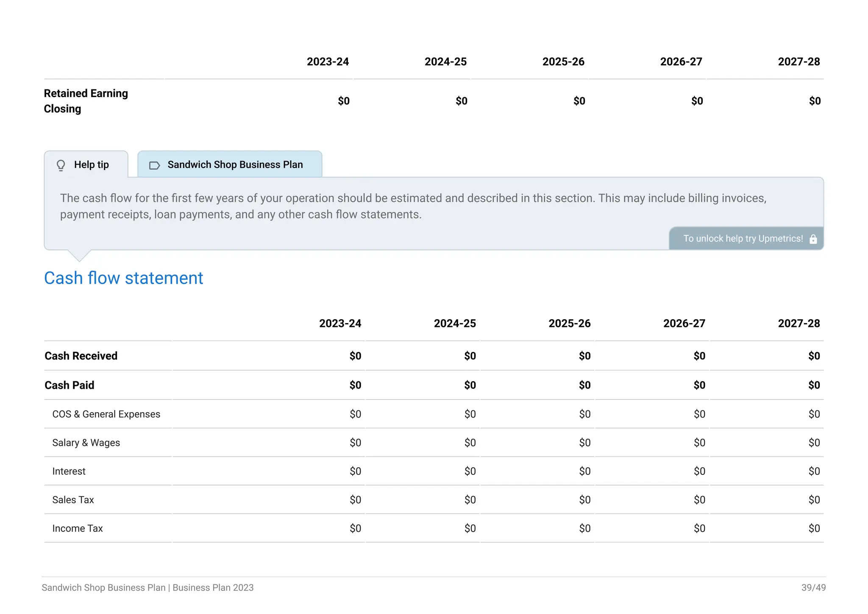
Task: Select the Cash Paid row label
Action: tap(70, 385)
